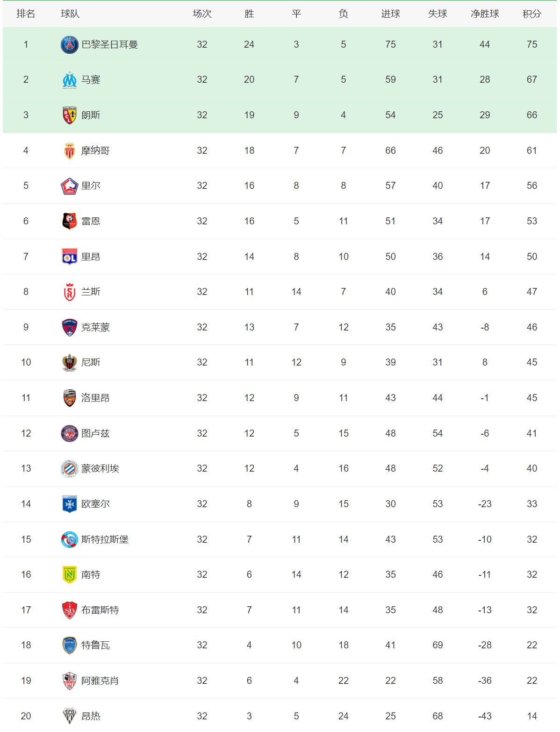Click the Lorient club badge
The image size is (560, 732).
(70, 398)
